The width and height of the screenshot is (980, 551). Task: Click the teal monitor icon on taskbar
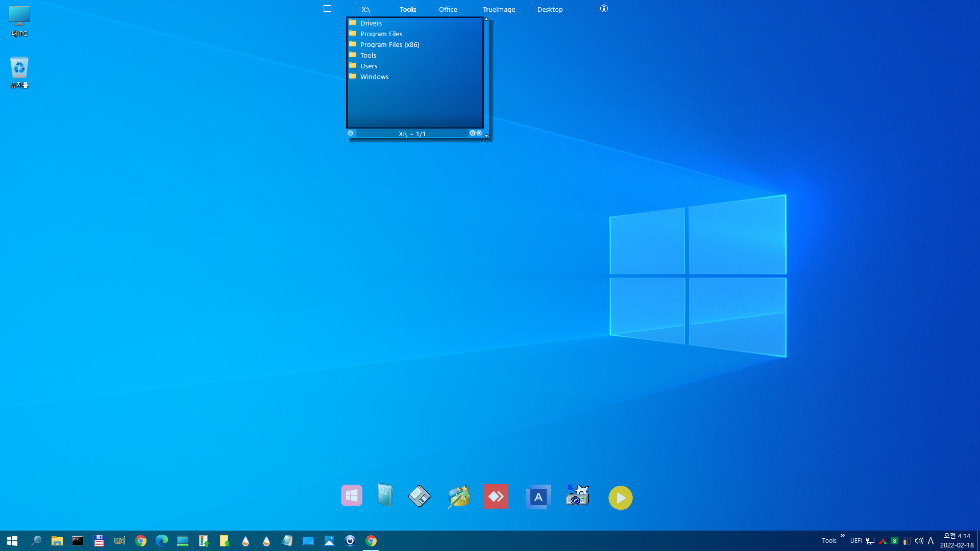[183, 541]
